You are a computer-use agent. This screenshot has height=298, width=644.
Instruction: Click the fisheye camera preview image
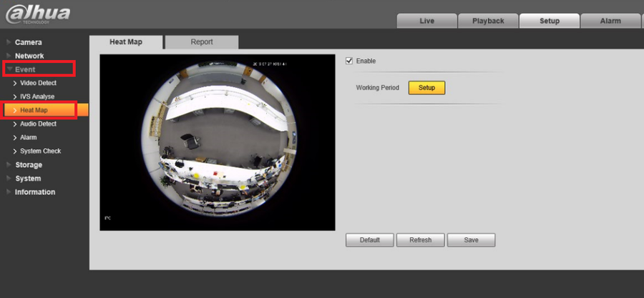pos(218,143)
